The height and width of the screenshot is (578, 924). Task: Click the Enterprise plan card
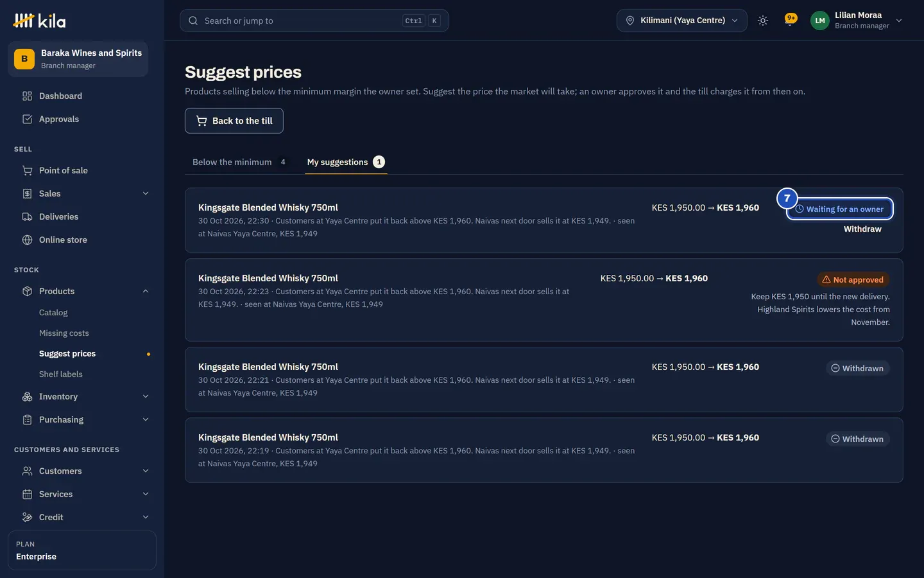coord(82,550)
